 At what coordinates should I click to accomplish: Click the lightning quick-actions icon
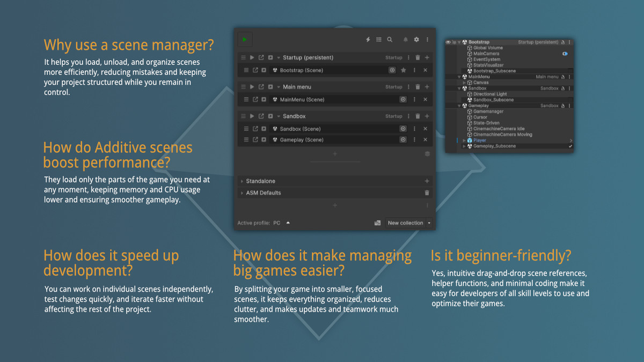click(368, 40)
